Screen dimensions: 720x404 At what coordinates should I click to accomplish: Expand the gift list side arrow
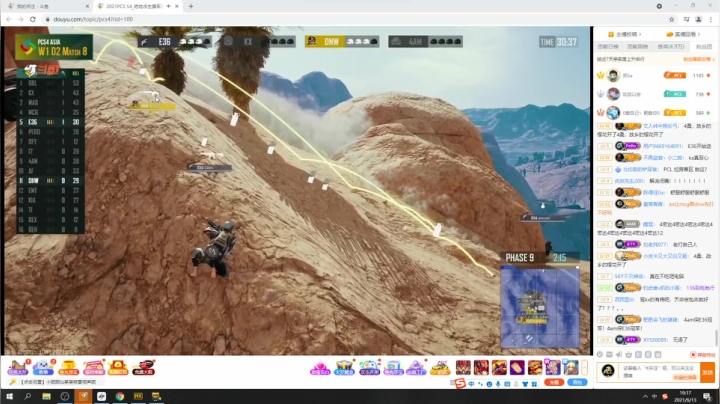(585, 367)
